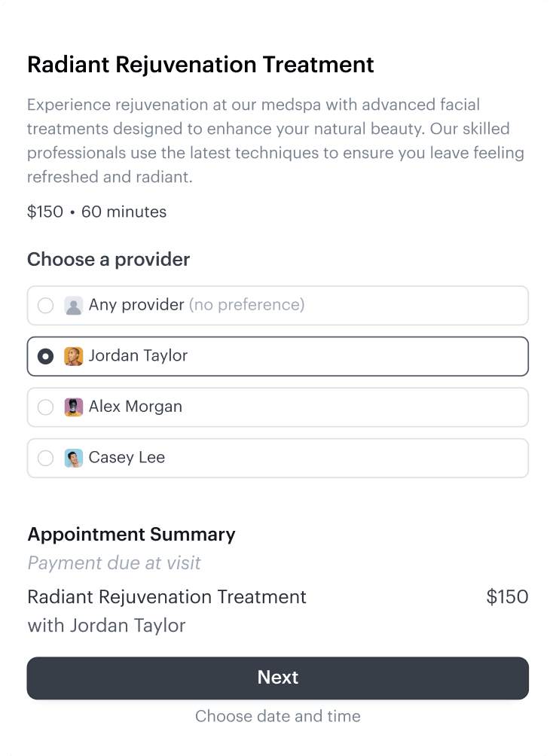
Task: Click Alex Morgan's purple avatar photo
Action: (x=73, y=407)
